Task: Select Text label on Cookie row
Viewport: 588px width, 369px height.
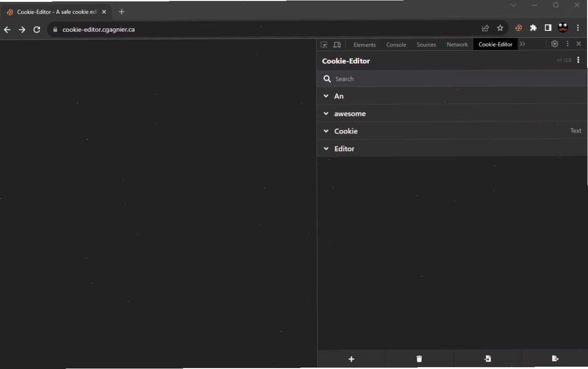Action: point(576,131)
